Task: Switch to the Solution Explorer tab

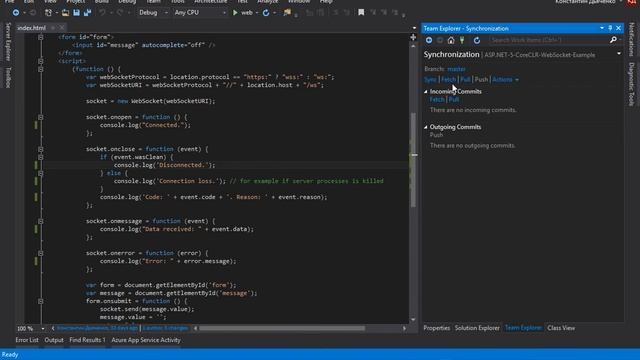Action: click(x=477, y=328)
